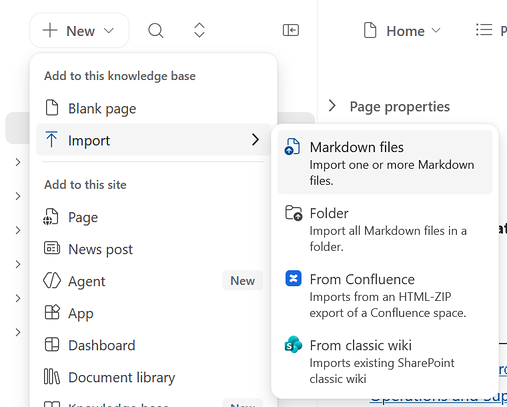Click the Blank page document icon
The height and width of the screenshot is (407, 507).
click(52, 108)
